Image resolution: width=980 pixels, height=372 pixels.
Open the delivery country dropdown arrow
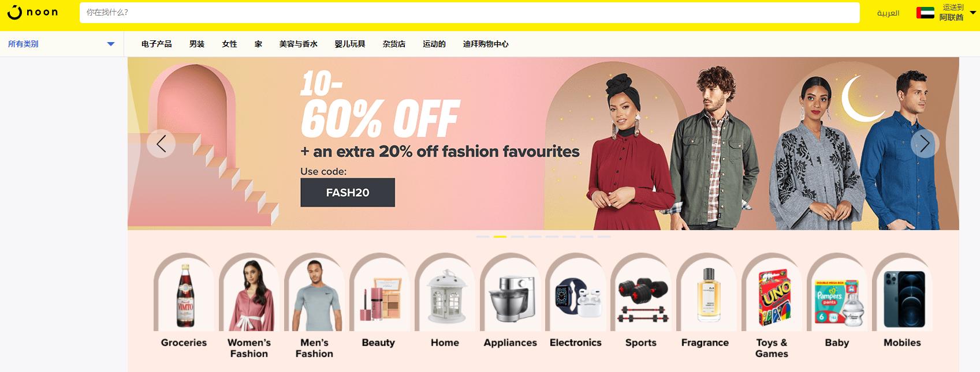pyautogui.click(x=973, y=13)
